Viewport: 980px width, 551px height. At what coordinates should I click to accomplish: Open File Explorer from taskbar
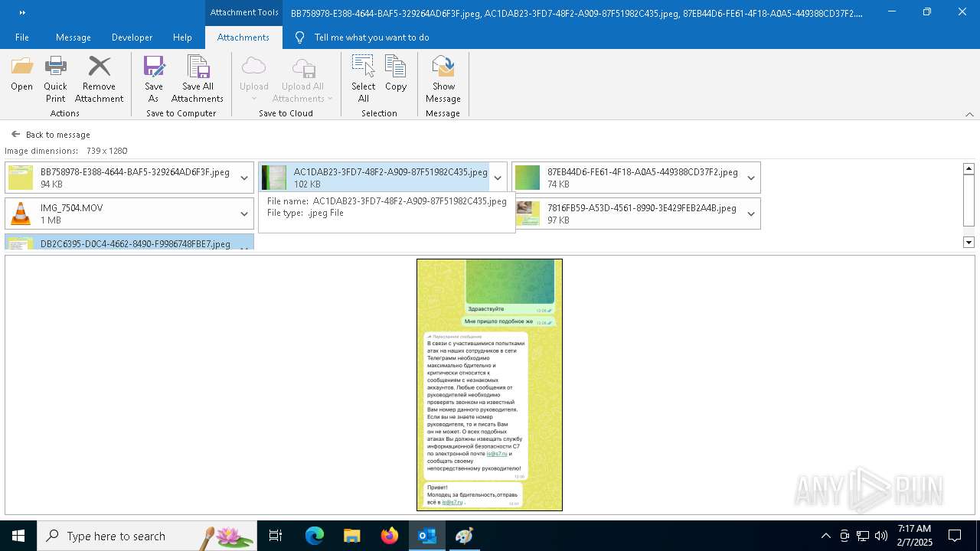(x=352, y=536)
